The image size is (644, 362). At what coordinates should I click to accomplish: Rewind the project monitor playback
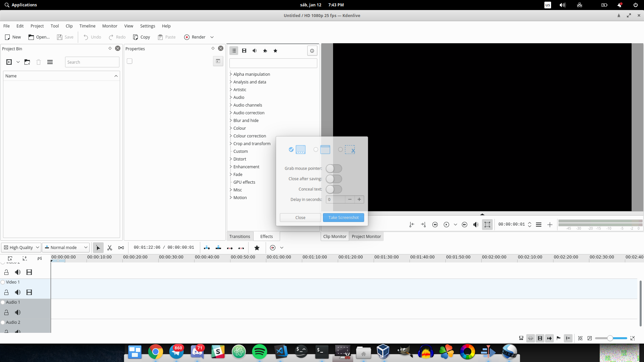pyautogui.click(x=435, y=225)
